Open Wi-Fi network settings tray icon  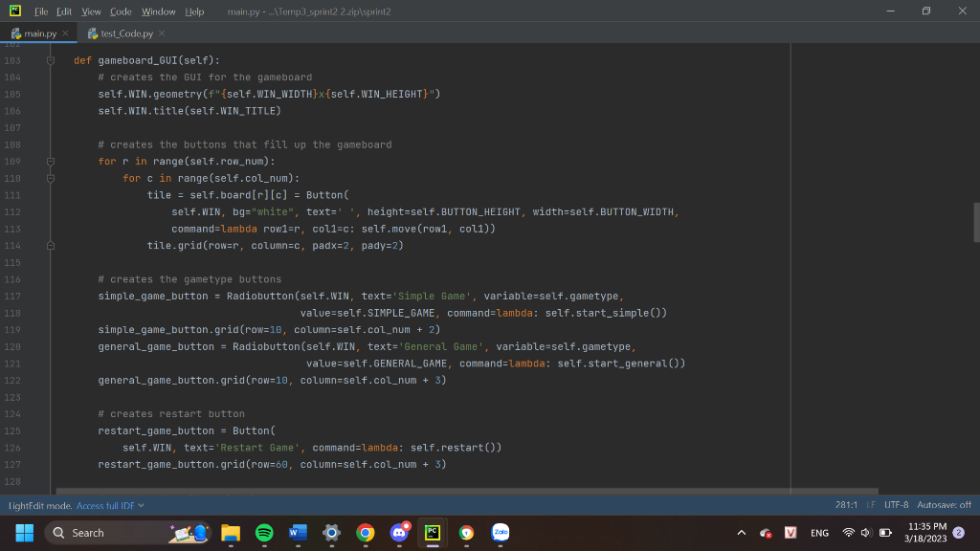click(848, 533)
